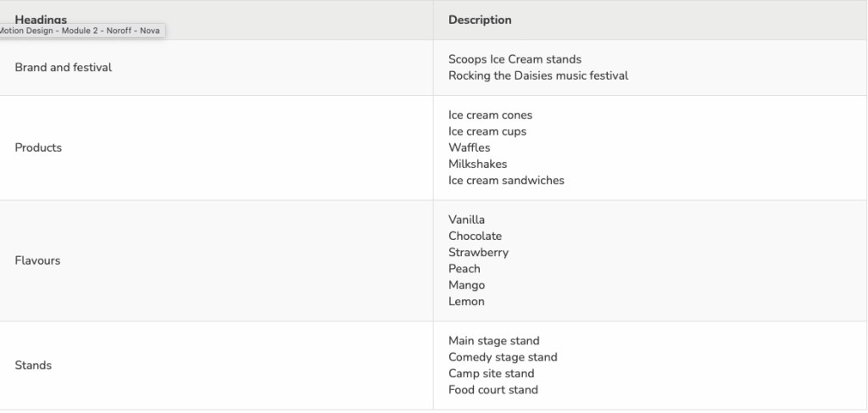Click the Waffles entry
Viewport: 868px width, 413px height.
point(470,148)
